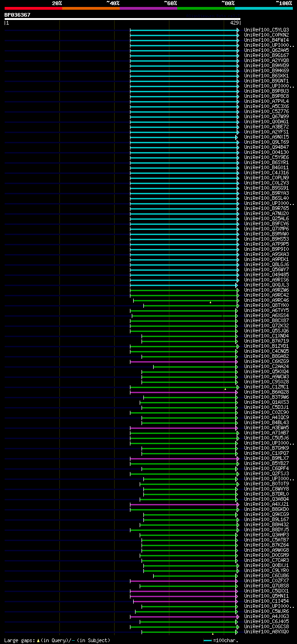Click the UniRef100_C6HZG9 label
This screenshot has height=644, width=297.
[266, 362]
